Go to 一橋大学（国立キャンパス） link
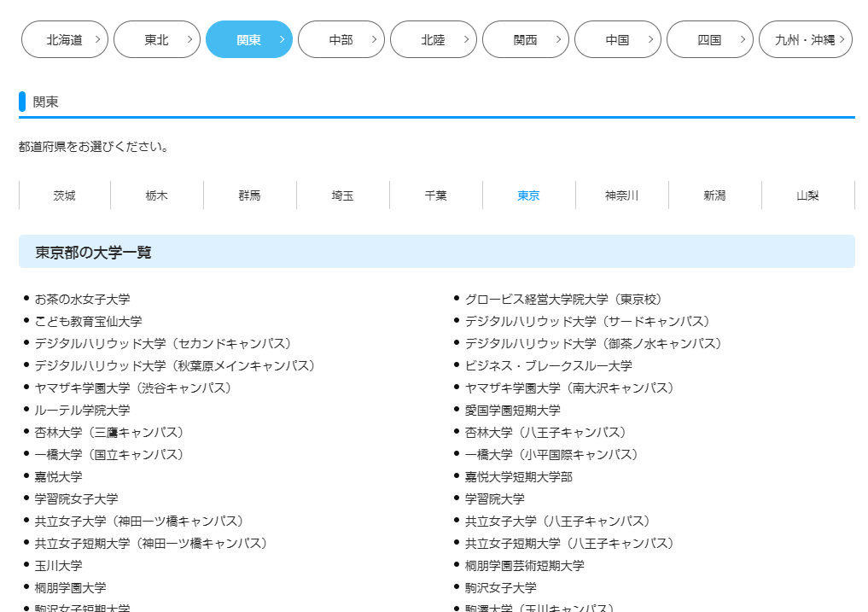Image resolution: width=868 pixels, height=612 pixels. tap(109, 455)
